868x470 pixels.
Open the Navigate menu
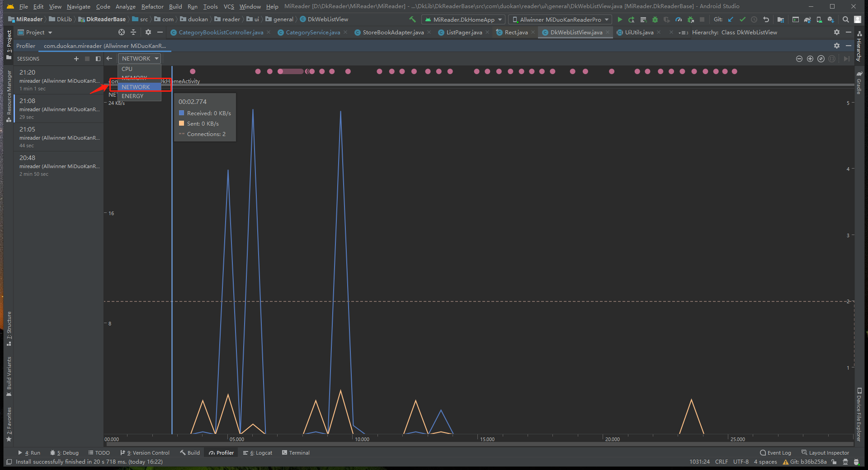click(x=78, y=6)
